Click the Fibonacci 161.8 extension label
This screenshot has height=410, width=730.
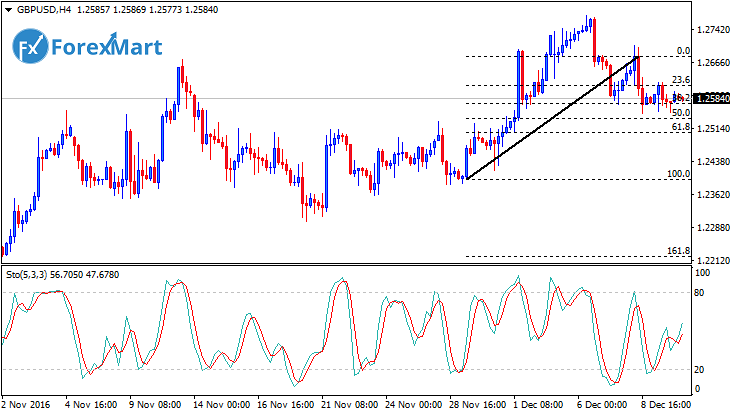tap(678, 251)
